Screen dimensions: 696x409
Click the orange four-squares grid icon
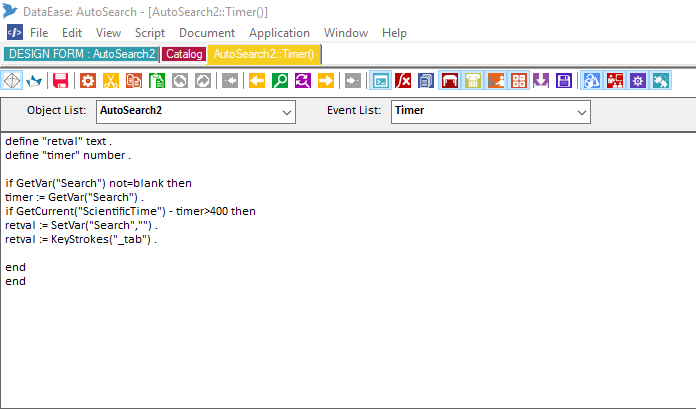click(x=518, y=81)
